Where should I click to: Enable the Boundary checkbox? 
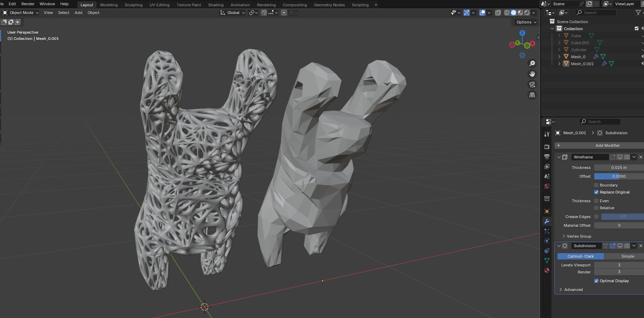596,185
